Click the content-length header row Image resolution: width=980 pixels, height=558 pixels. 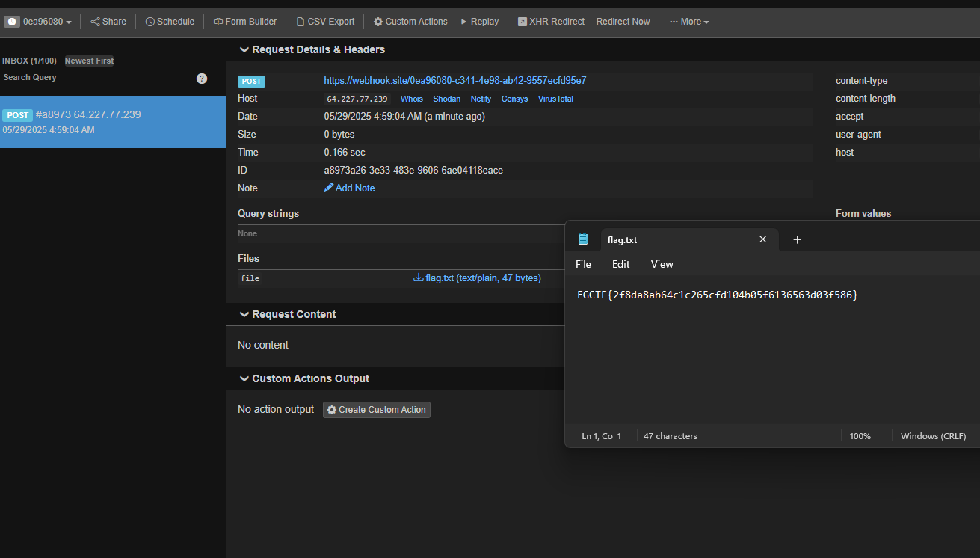tap(907, 98)
